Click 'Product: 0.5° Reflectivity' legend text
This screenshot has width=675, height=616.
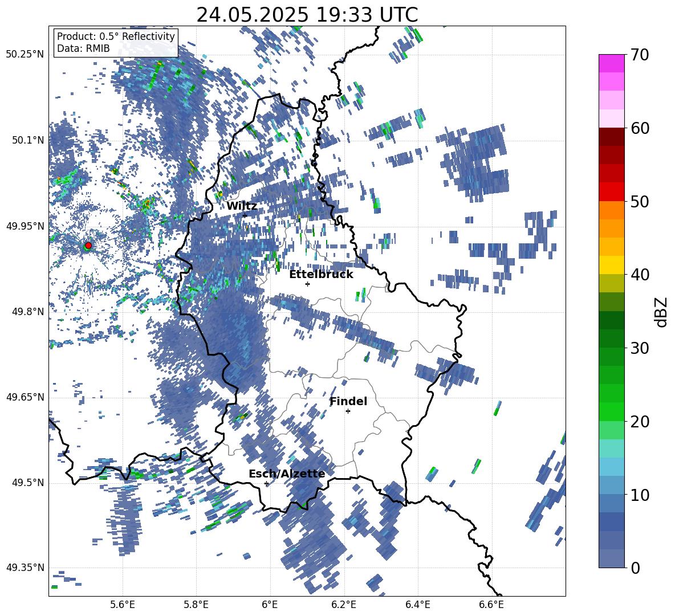click(x=116, y=36)
